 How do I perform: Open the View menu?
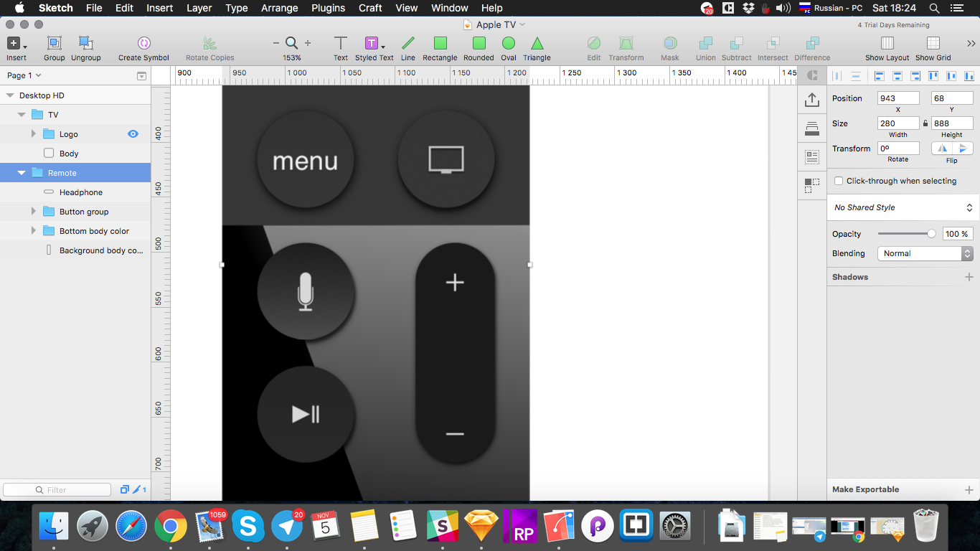point(407,8)
